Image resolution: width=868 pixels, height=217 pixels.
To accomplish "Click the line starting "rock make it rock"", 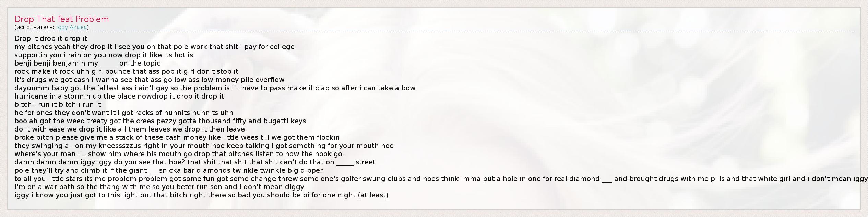I will [126, 71].
